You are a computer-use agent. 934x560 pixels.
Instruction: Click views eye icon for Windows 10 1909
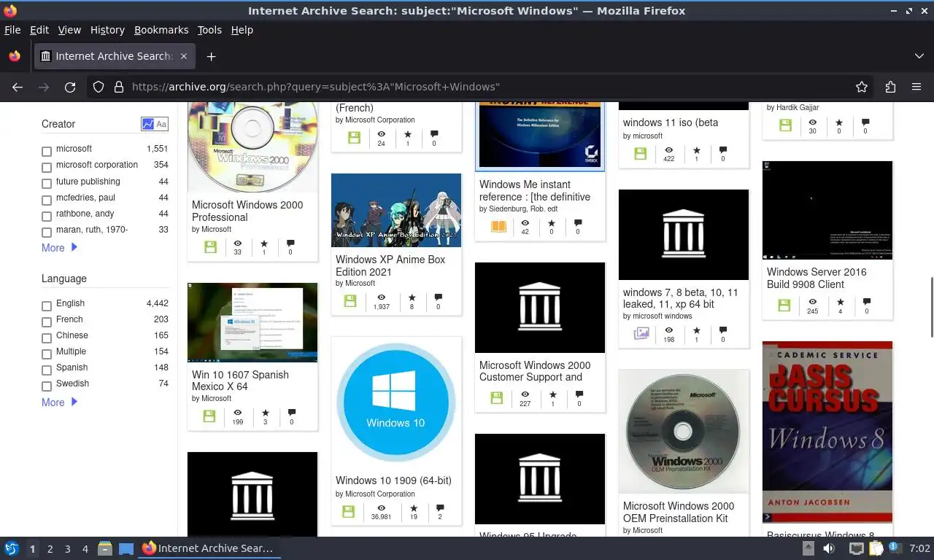point(381,507)
